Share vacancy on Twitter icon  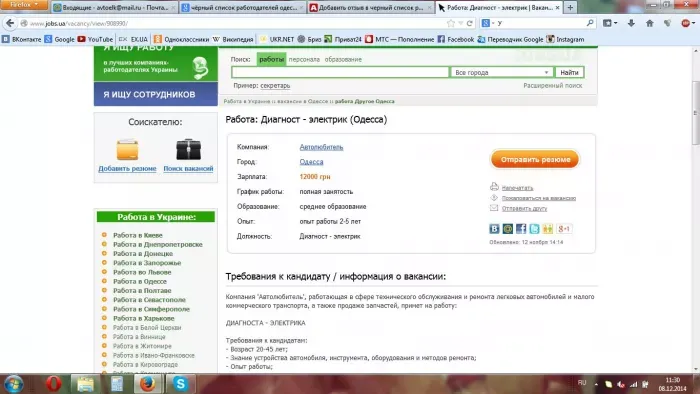pyautogui.click(x=534, y=229)
